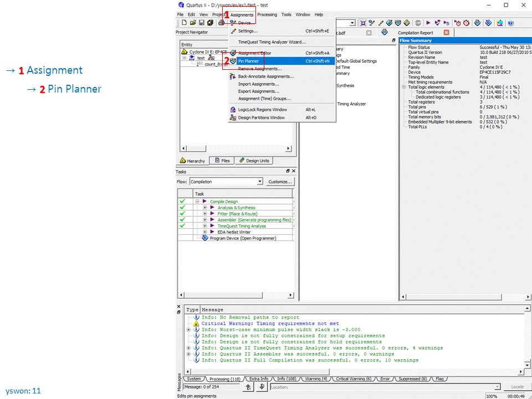
Task: Click the Start Analysis & Synthesis checkmark-play icon
Action: [x=438, y=23]
